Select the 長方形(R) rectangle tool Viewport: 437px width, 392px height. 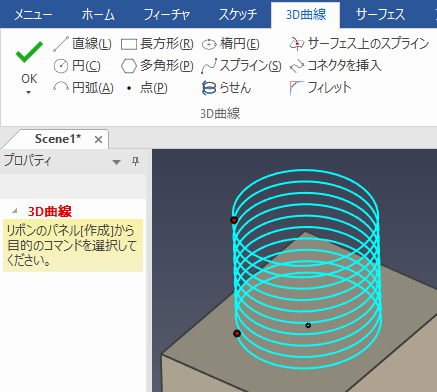pyautogui.click(x=157, y=44)
